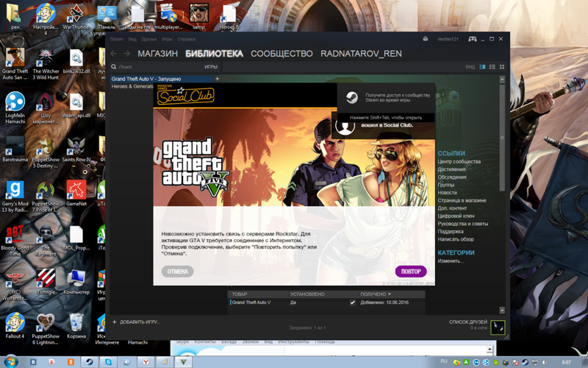Screen dimensions: 588x368
Task: Switch to the СООБЩЕСТВО tab
Action: tap(282, 54)
